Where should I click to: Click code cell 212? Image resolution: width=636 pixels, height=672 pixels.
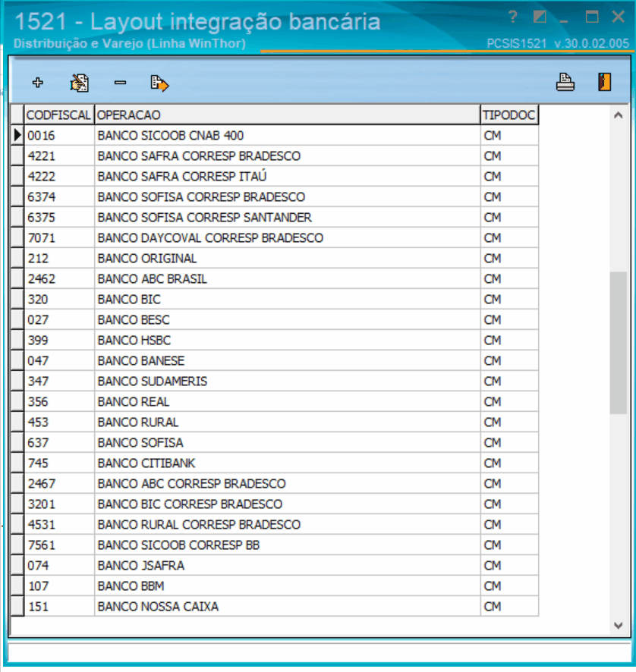point(59,259)
